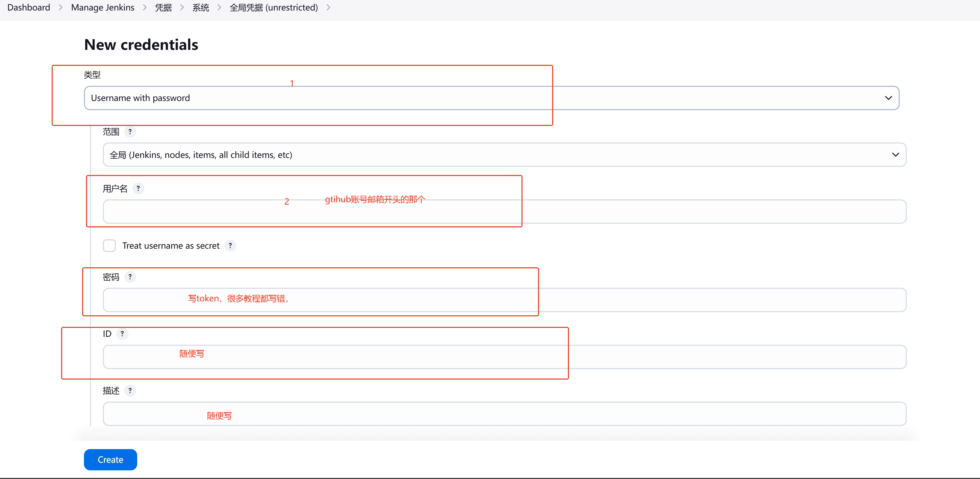Enable Treat username as secret checkbox
This screenshot has height=479, width=980.
click(x=110, y=246)
